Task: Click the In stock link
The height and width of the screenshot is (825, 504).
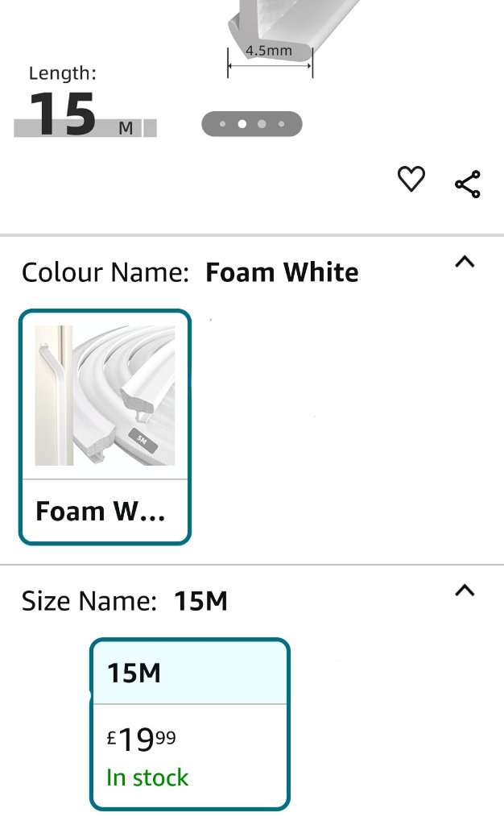Action: click(x=146, y=777)
